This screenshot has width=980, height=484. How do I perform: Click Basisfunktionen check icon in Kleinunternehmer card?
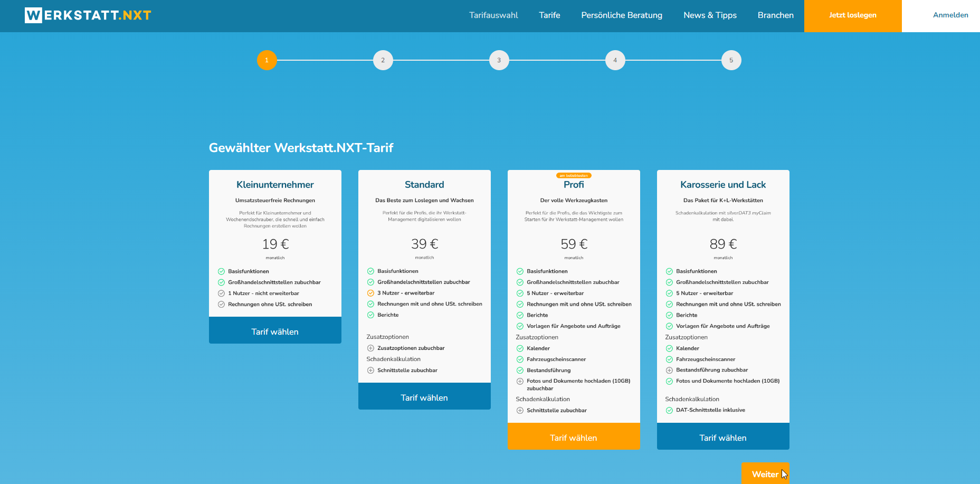(222, 271)
